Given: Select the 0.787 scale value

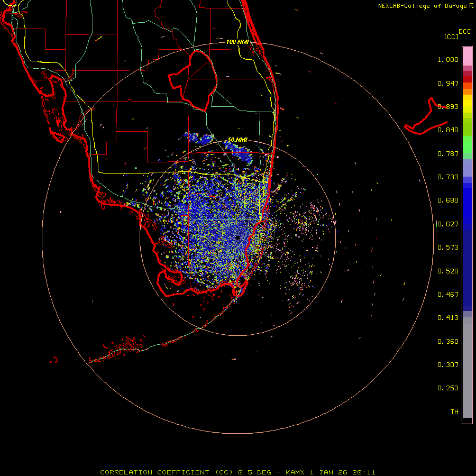Looking at the screenshot, I should pyautogui.click(x=448, y=153).
